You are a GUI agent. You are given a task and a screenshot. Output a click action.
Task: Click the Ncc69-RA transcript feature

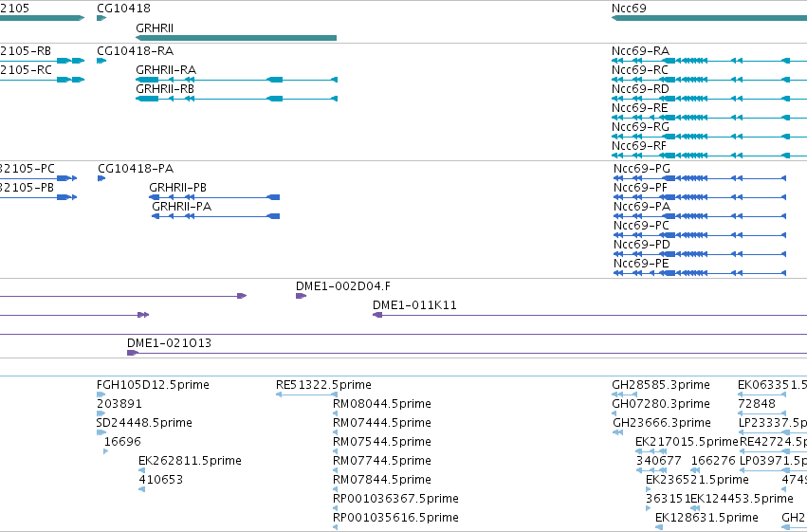(x=709, y=61)
